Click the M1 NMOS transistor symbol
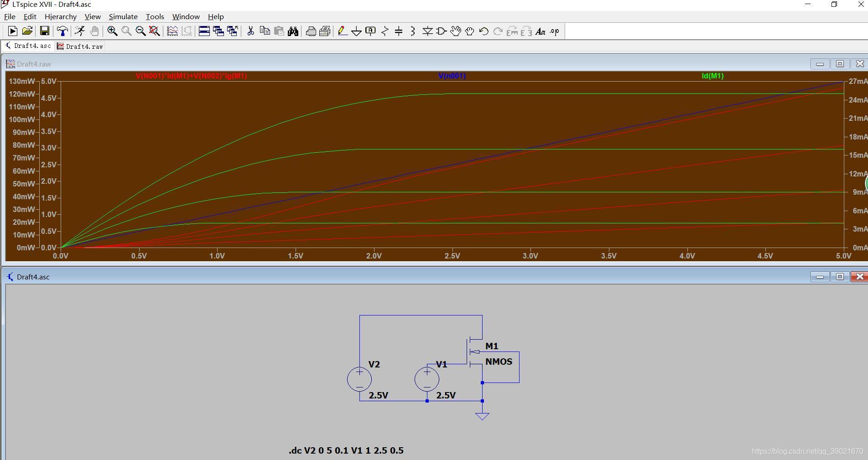Screen dimensions: 868x460 click(474, 352)
